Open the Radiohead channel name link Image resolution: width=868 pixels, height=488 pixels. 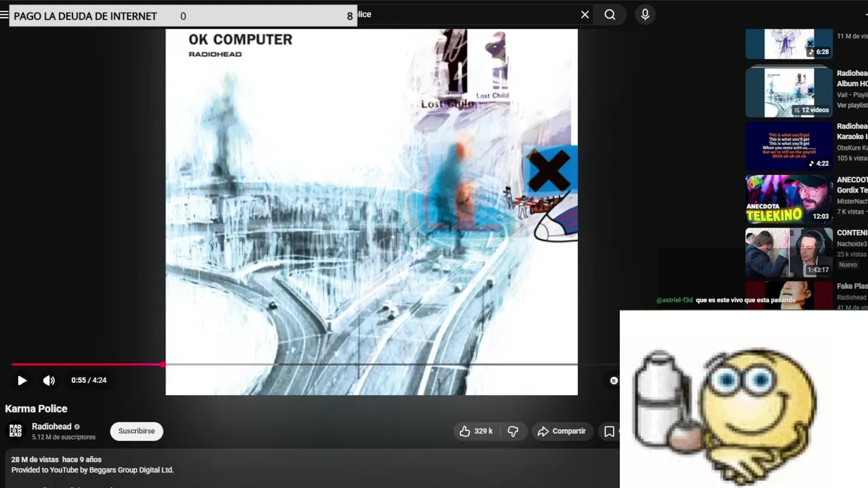[52, 426]
